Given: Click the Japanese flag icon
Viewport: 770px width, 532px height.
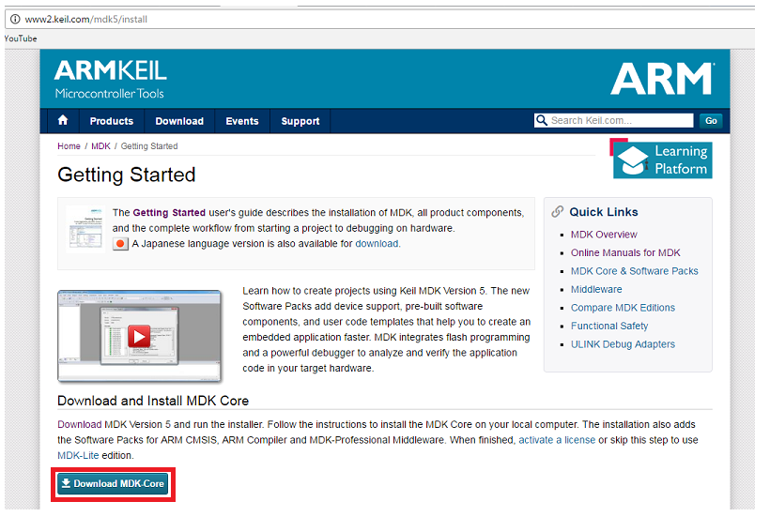Looking at the screenshot, I should coord(120,243).
